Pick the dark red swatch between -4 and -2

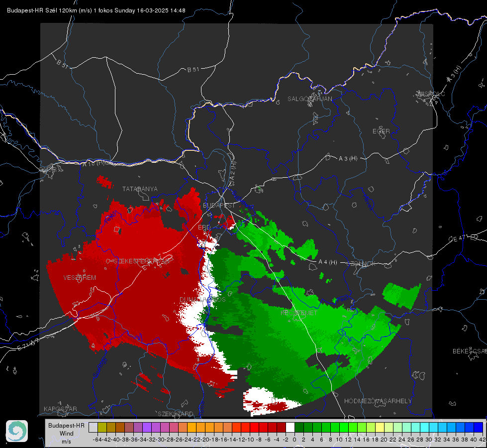coord(281,427)
